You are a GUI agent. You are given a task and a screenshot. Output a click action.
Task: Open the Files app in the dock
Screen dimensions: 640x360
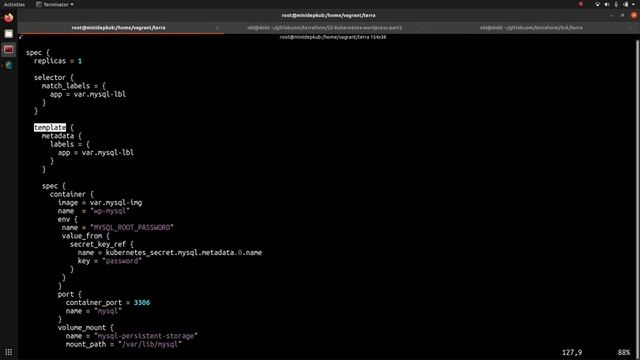[9, 34]
